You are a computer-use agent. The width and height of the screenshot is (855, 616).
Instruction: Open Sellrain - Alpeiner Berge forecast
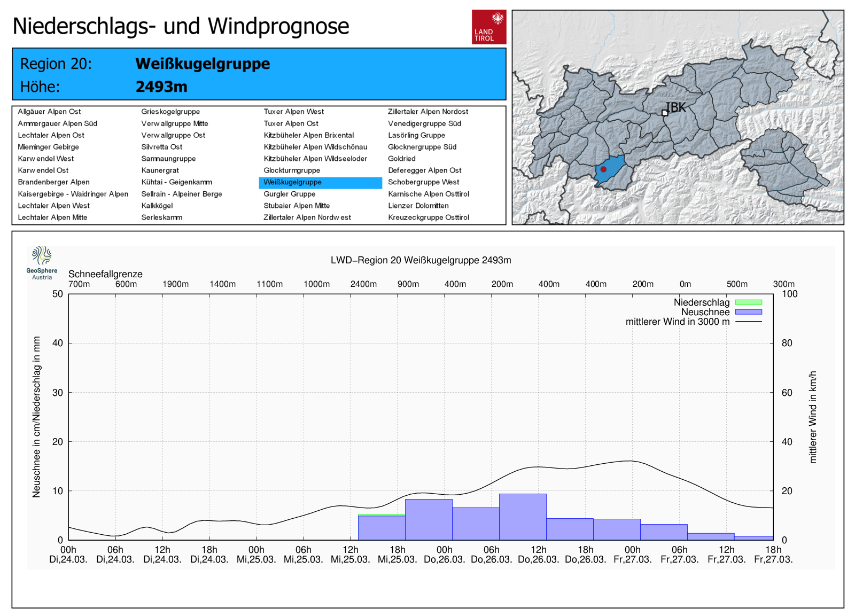tap(182, 194)
